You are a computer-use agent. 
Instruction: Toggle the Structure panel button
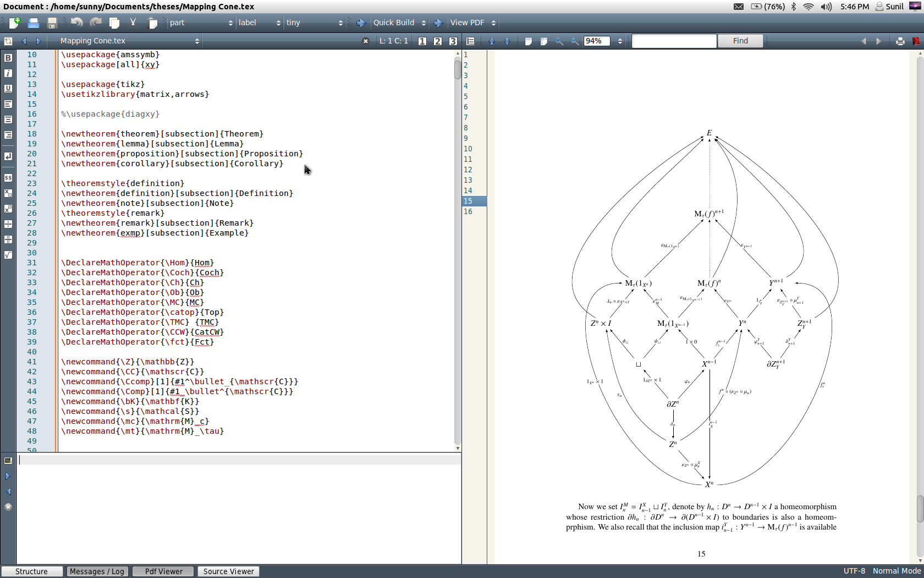pos(32,571)
